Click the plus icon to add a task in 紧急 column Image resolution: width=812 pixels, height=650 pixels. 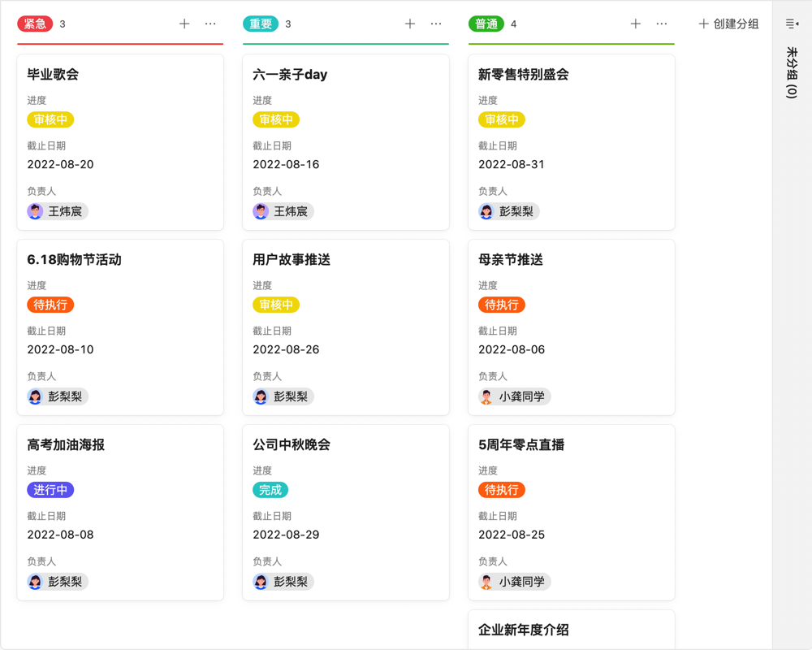coord(185,24)
